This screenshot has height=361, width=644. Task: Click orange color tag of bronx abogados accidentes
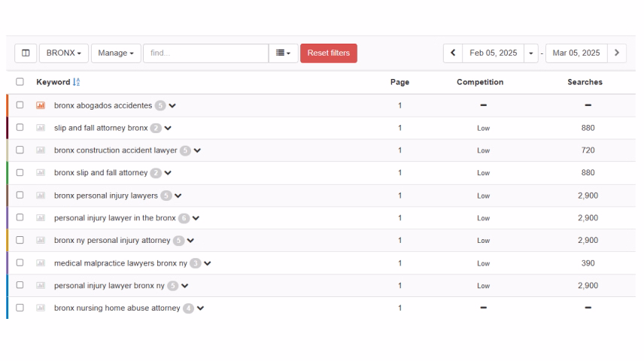click(8, 105)
